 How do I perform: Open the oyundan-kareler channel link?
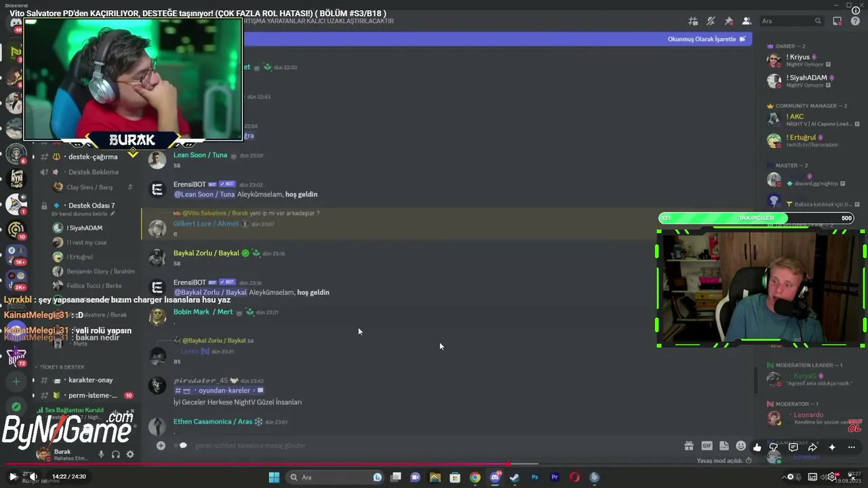click(x=219, y=390)
